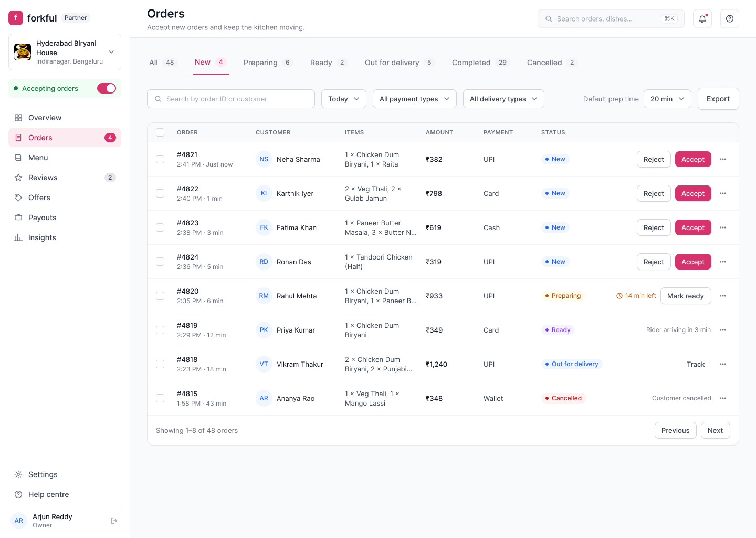The height and width of the screenshot is (538, 756).
Task: Click the Menu book icon in sidebar
Action: click(18, 158)
